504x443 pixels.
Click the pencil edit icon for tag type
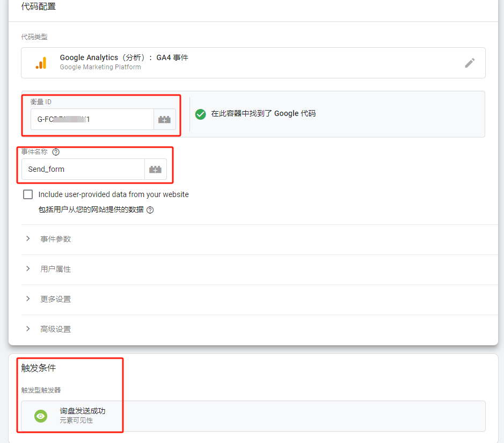470,63
